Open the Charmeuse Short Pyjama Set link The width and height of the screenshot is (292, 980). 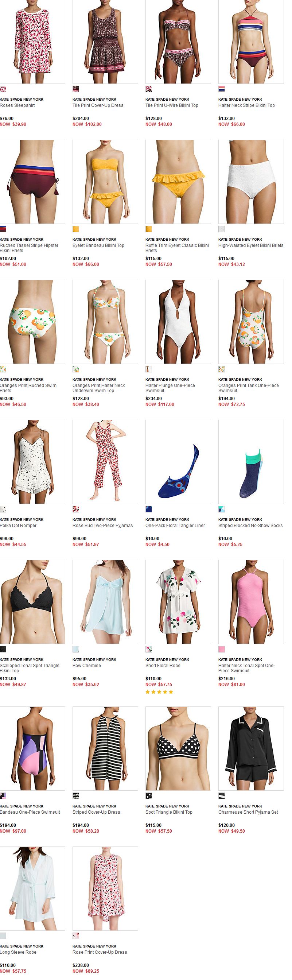[x=248, y=812]
